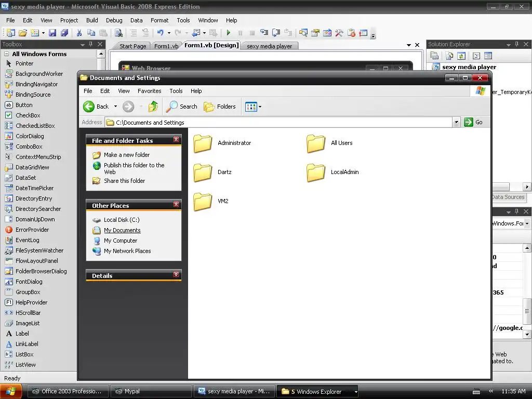Click Make a new folder
Viewport: 532px width, 399px height.
pos(127,155)
